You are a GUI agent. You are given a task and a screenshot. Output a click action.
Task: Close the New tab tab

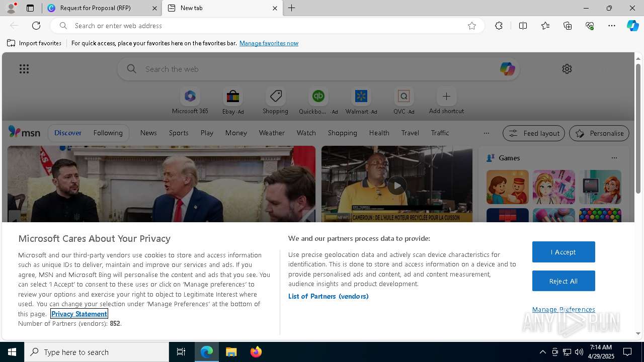pyautogui.click(x=275, y=8)
